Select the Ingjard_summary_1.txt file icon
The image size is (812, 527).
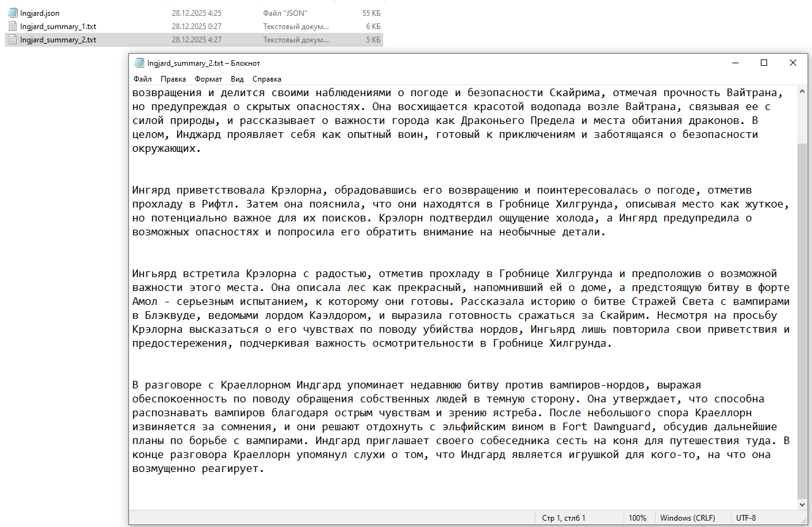coord(13,26)
